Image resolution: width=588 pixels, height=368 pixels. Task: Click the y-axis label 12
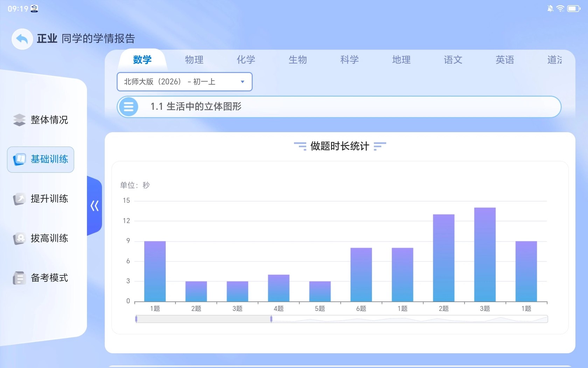[126, 221]
